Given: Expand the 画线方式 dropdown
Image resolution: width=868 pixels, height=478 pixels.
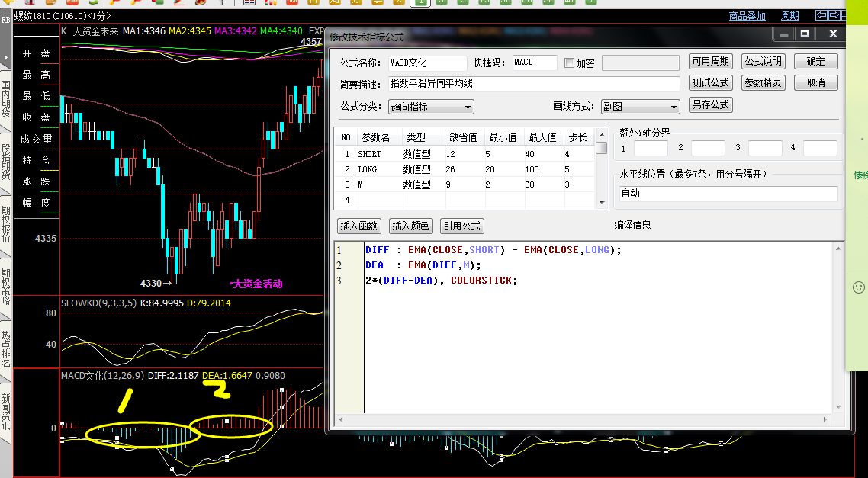Looking at the screenshot, I should coord(639,107).
